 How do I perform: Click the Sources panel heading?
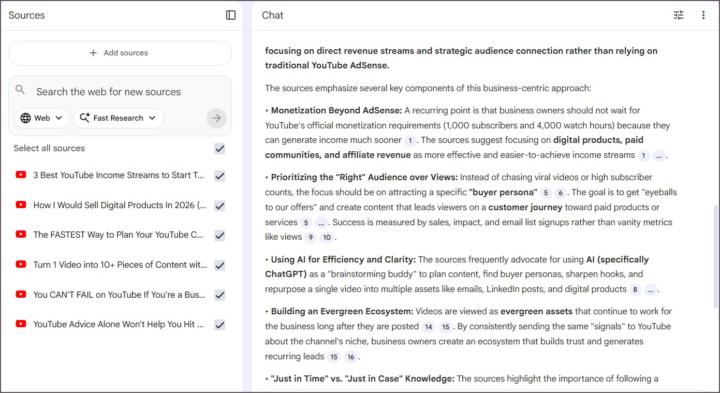click(27, 15)
